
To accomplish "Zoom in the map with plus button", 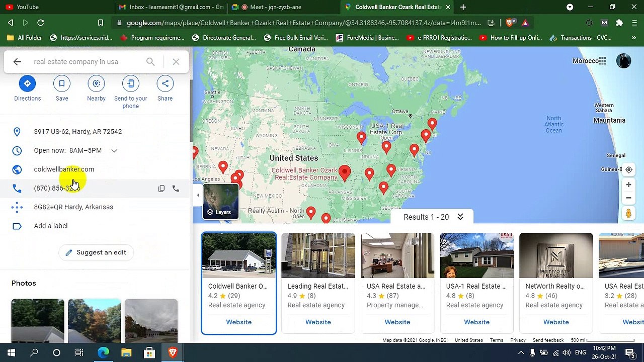I will tap(628, 185).
